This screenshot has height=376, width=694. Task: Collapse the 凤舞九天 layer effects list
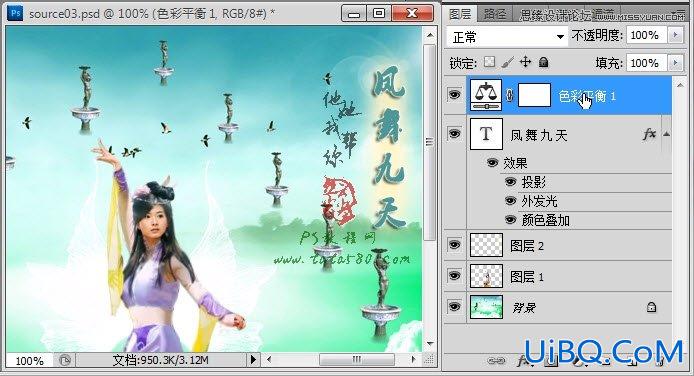(x=667, y=134)
